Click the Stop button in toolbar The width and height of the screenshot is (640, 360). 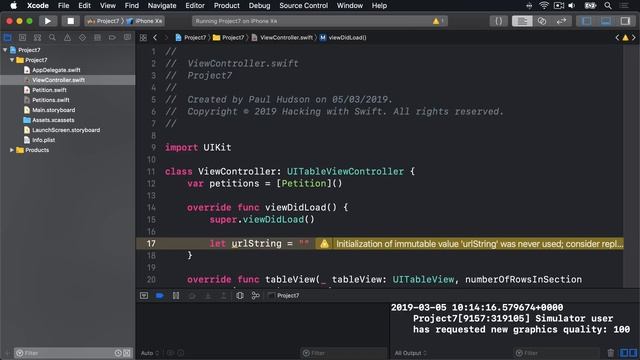(x=71, y=21)
